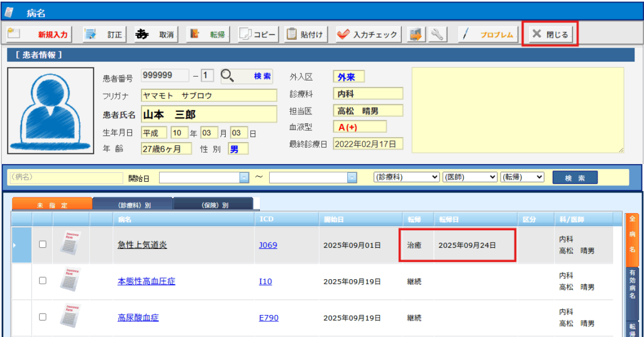Click the 病名 disease name search field

[x=63, y=178]
